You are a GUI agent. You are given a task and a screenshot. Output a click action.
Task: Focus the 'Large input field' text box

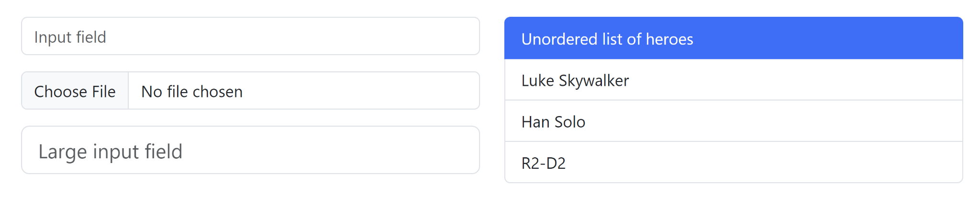click(250, 150)
